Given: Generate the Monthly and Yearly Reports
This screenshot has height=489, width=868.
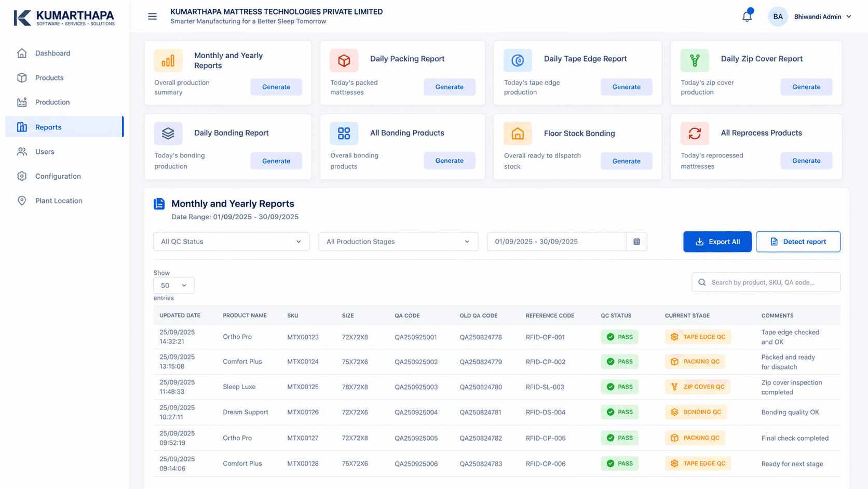Looking at the screenshot, I should tap(276, 87).
